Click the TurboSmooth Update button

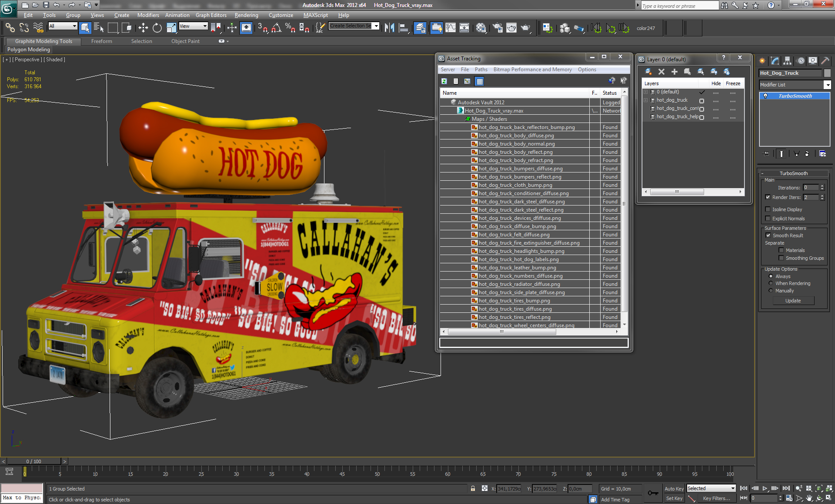click(793, 301)
